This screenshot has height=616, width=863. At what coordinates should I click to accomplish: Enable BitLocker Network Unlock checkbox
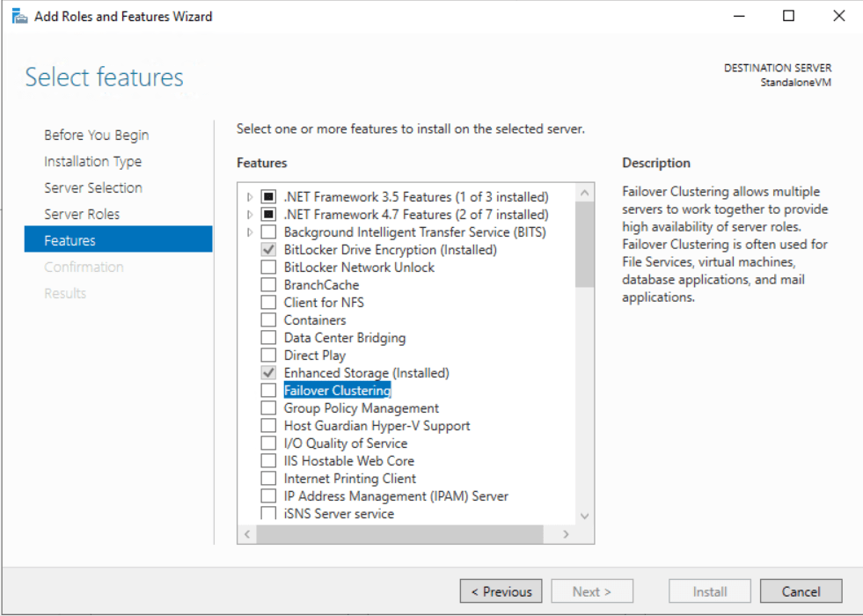tap(268, 268)
